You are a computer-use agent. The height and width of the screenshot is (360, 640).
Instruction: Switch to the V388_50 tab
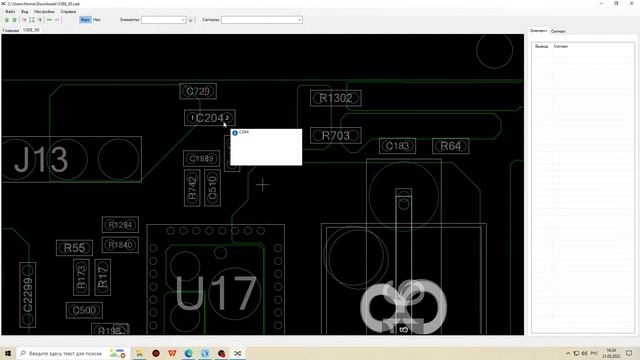click(31, 30)
